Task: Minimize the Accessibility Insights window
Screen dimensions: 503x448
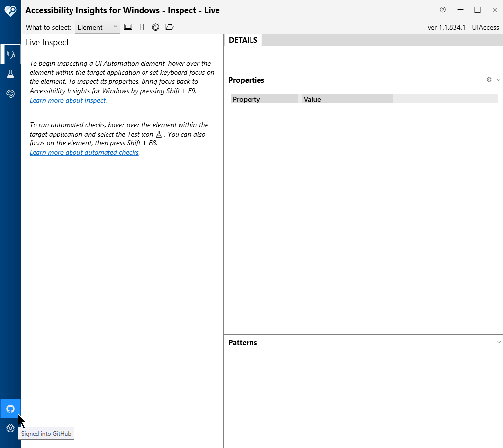Action: 460,10
